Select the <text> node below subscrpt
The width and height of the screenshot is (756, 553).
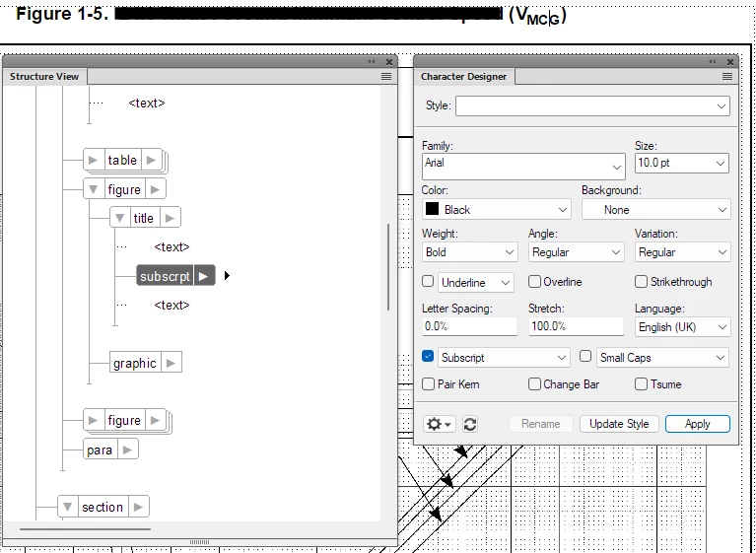172,305
